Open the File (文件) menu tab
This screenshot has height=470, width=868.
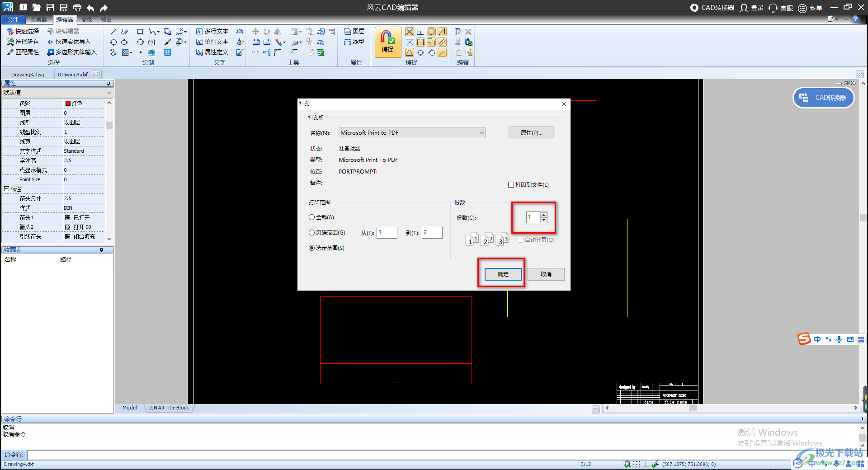tap(13, 19)
